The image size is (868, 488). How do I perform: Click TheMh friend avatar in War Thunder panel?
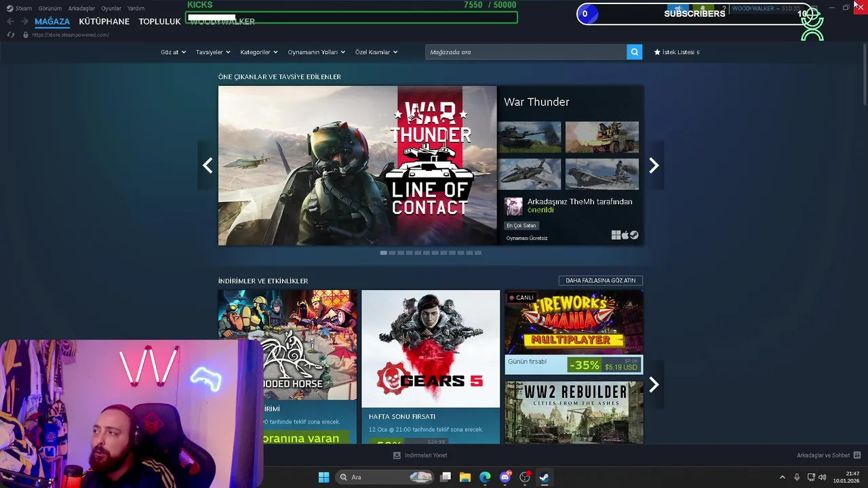513,206
